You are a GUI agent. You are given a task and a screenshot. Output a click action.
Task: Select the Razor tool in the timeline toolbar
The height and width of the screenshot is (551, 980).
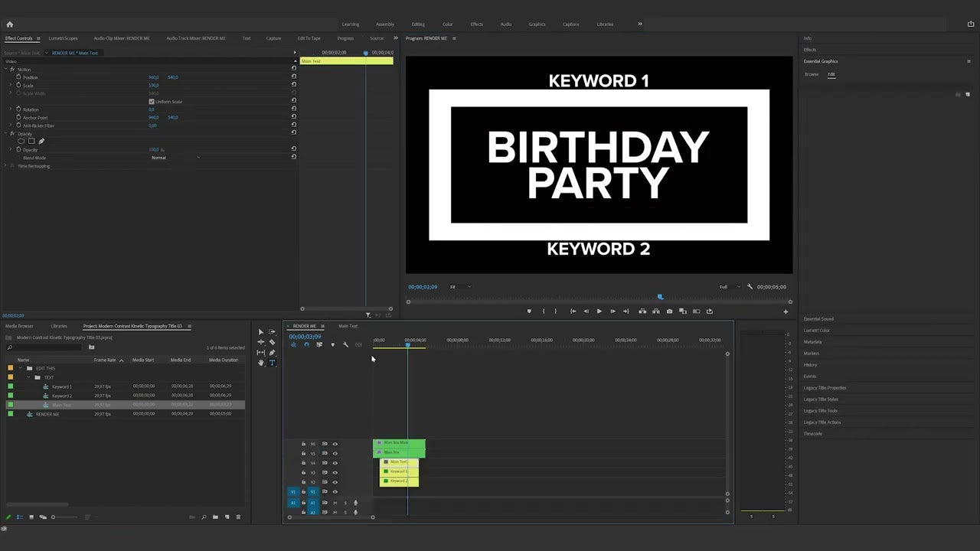point(273,342)
